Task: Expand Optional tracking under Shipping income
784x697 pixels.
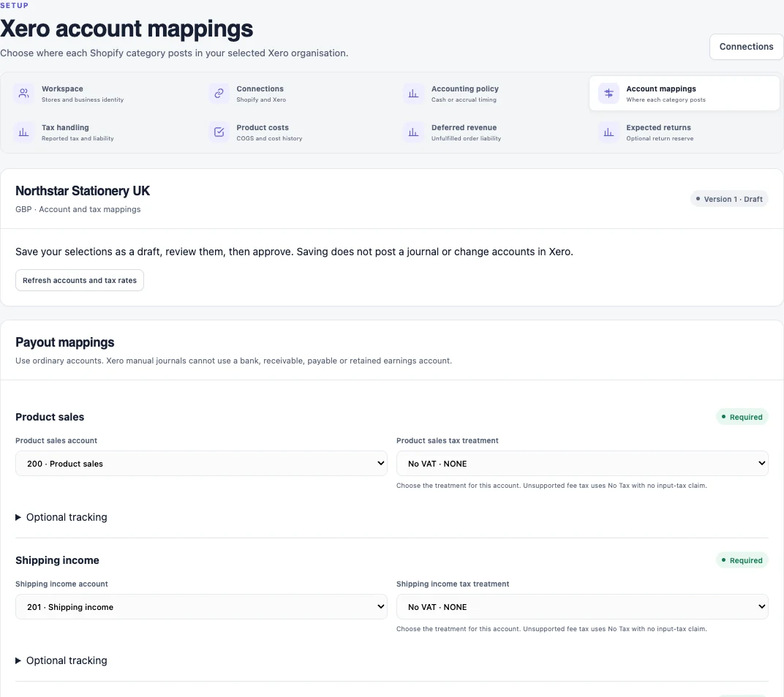Action: tap(61, 660)
